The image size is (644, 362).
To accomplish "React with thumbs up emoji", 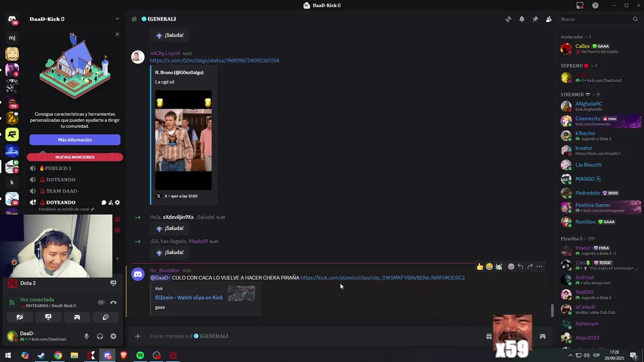I will pyautogui.click(x=480, y=266).
